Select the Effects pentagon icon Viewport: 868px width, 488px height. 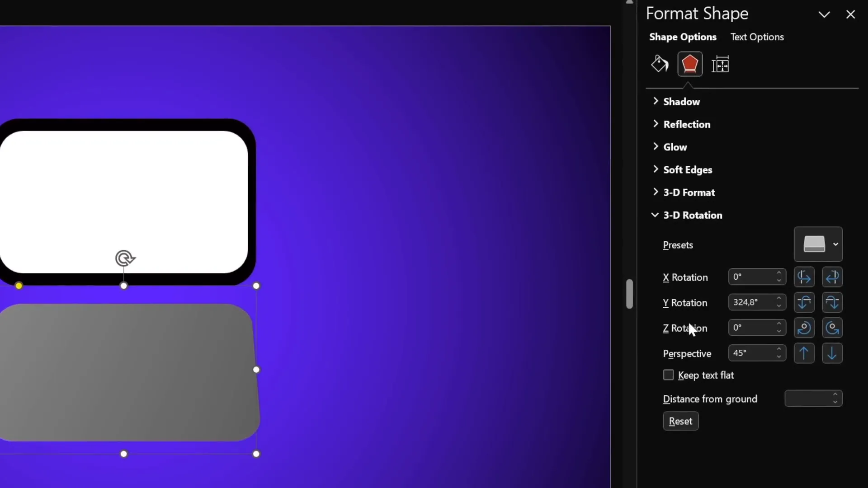point(690,64)
